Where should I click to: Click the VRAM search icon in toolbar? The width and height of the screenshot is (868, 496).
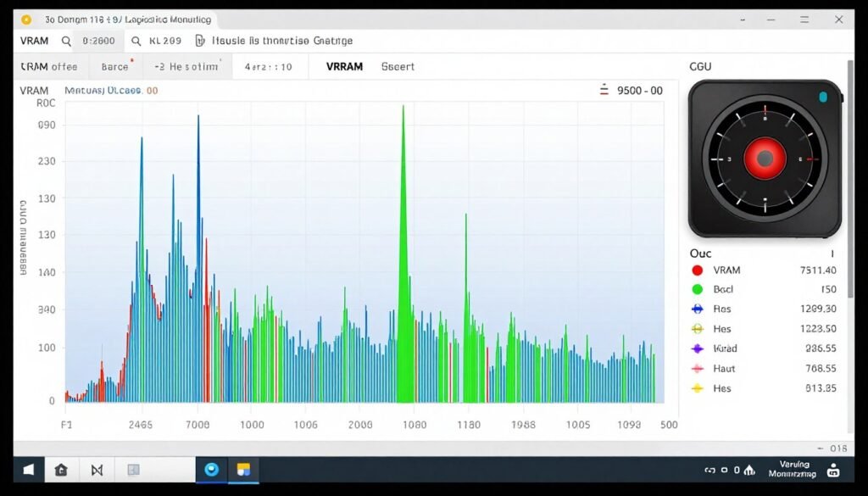pyautogui.click(x=66, y=40)
